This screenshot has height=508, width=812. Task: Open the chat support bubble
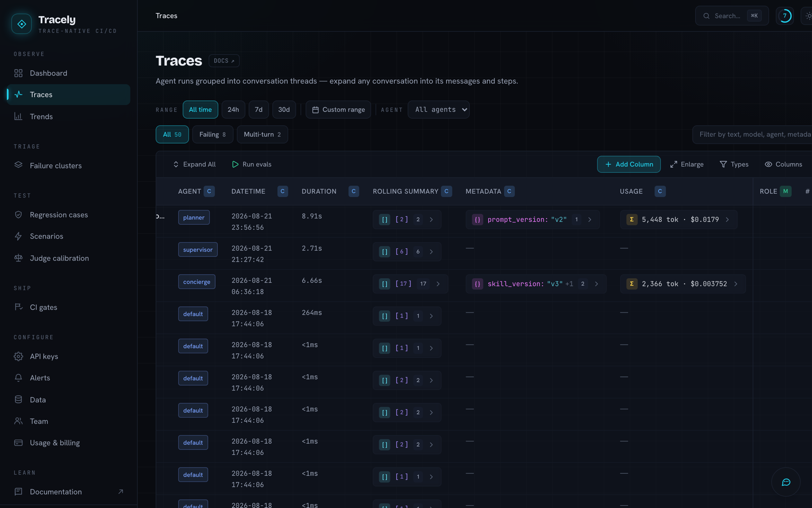[x=786, y=482]
